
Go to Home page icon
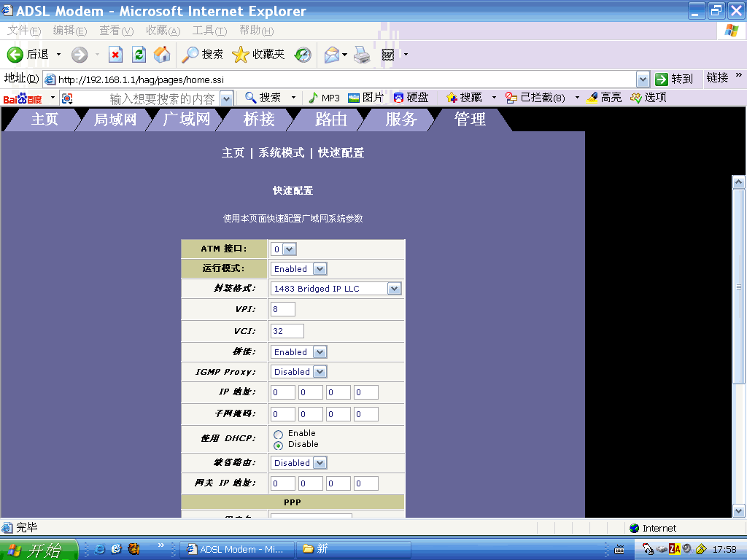(x=162, y=55)
